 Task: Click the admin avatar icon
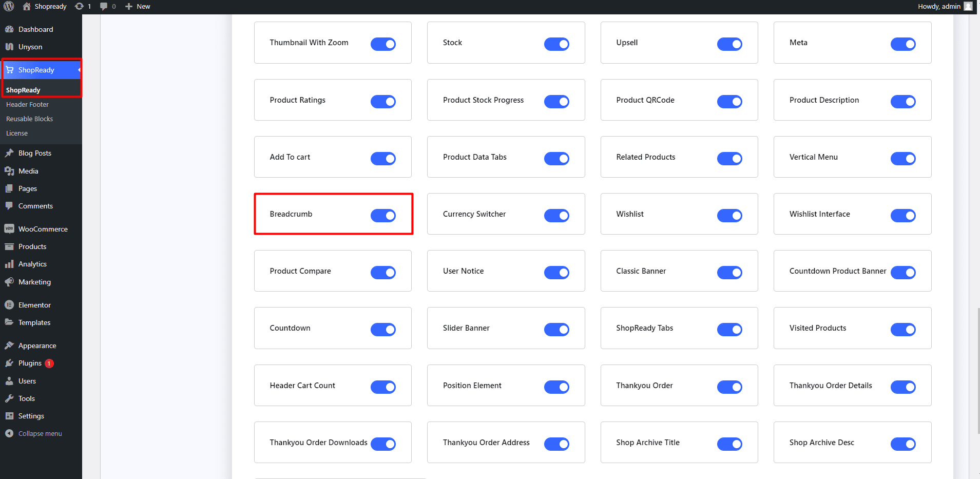pyautogui.click(x=968, y=6)
